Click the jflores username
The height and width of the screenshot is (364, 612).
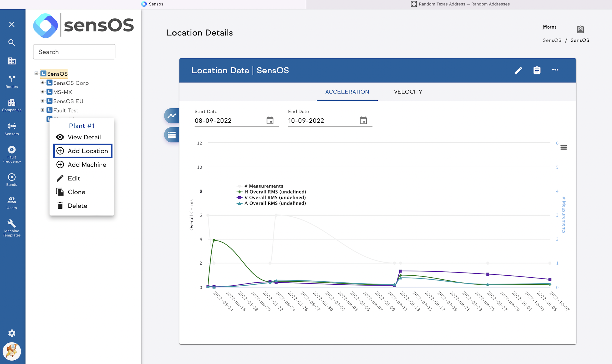[x=549, y=27]
